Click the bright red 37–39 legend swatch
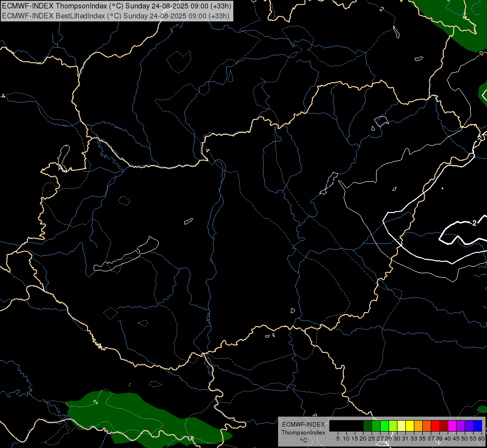The height and width of the screenshot is (448, 487). pos(435,426)
